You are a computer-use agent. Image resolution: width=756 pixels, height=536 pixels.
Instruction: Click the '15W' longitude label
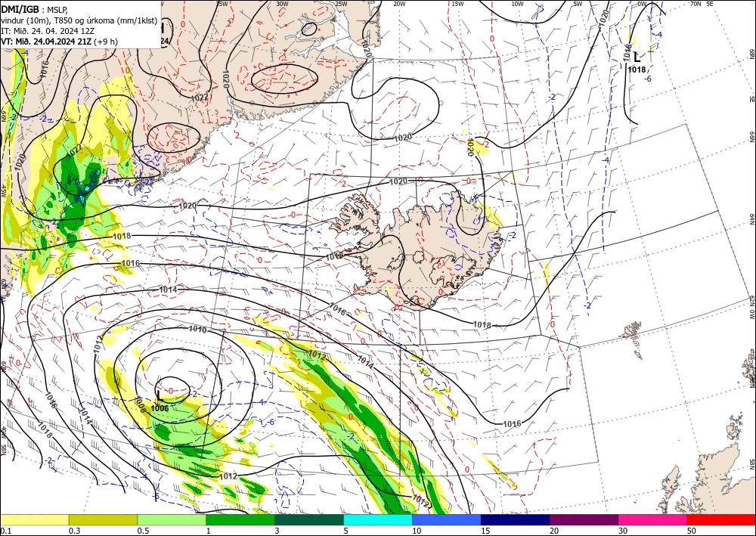(457, 3)
